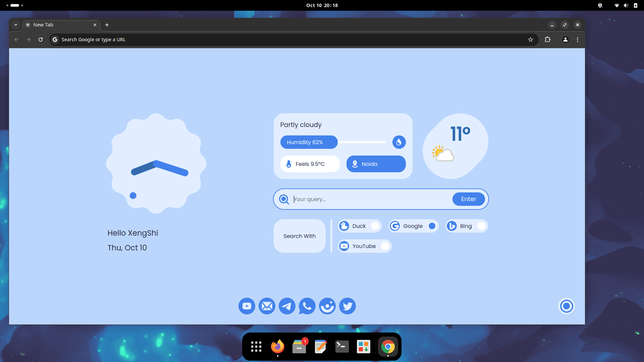
Task: Click the New Tab tab label
Action: point(43,24)
